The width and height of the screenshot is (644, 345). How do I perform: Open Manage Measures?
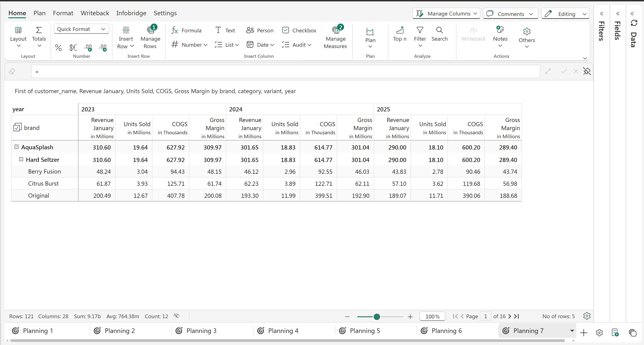coord(335,37)
